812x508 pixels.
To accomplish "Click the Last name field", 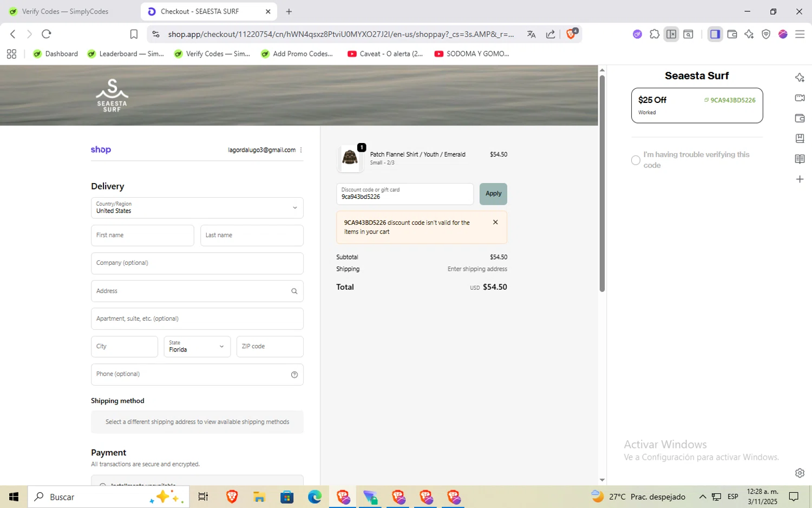I will pos(252,236).
